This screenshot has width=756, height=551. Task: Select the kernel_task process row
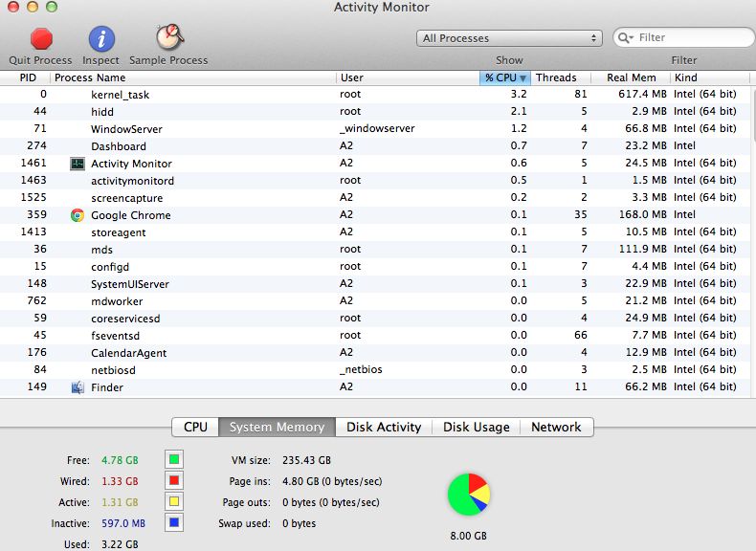[x=375, y=95]
